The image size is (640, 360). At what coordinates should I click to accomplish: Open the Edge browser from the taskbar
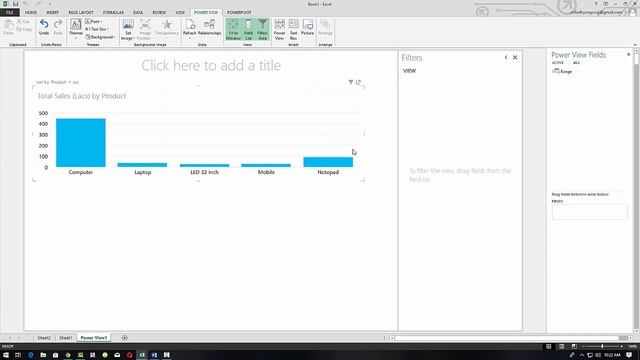pyautogui.click(x=31, y=355)
